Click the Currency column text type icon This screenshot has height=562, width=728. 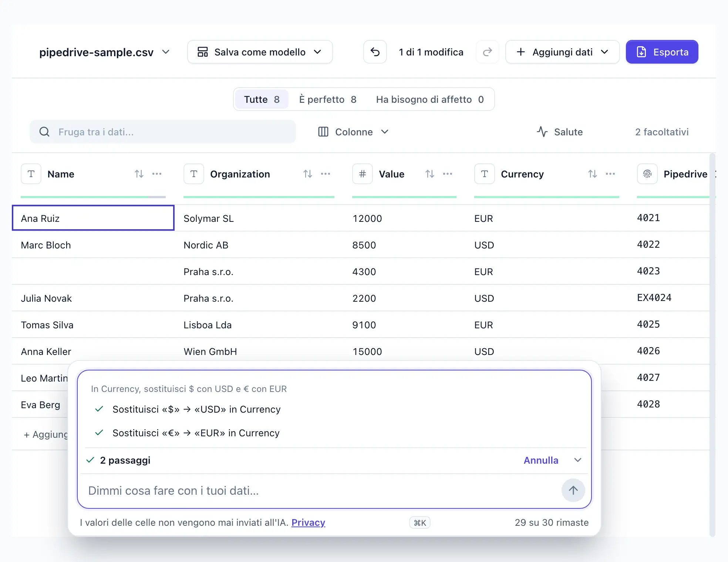[485, 174]
